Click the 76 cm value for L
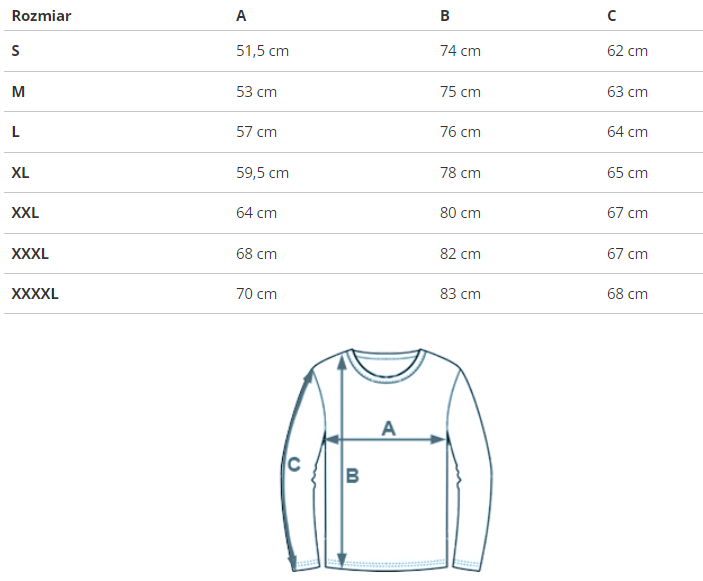This screenshot has height=581, width=703. click(460, 132)
